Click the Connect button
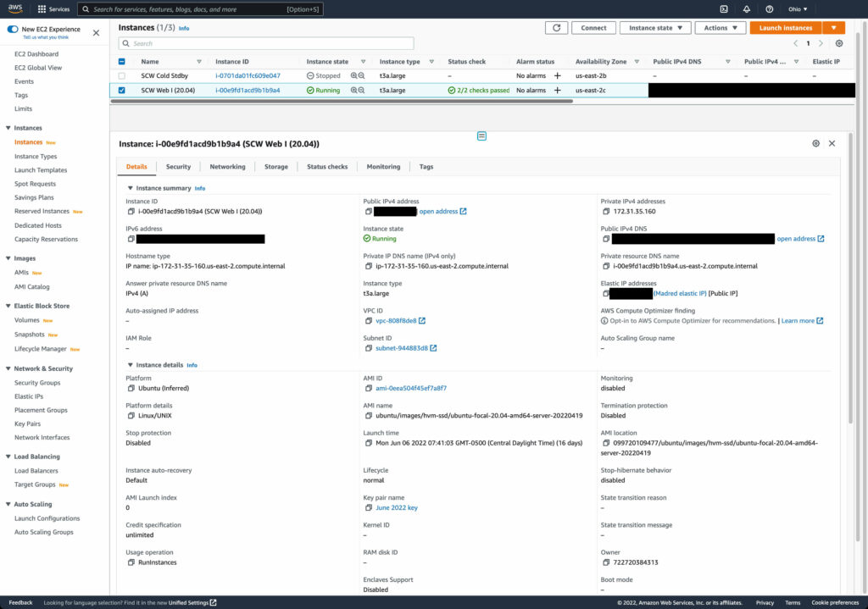Screen dimensions: 868x609 (x=593, y=28)
